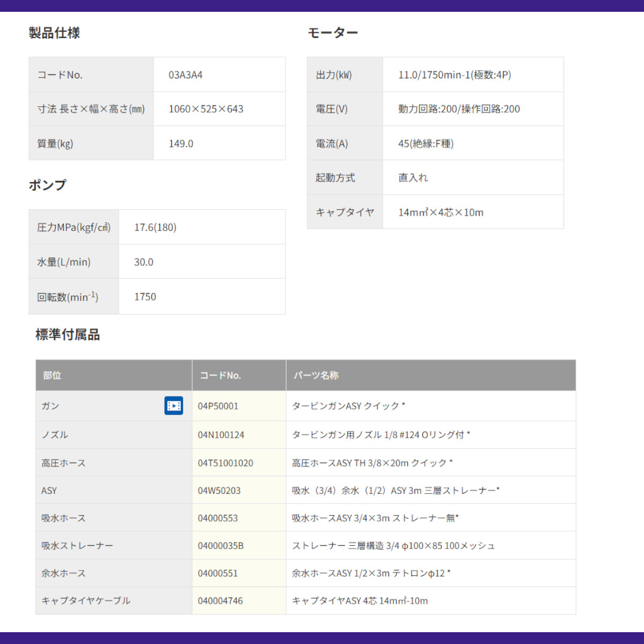Select dimensions value 1060×525×643

coord(206,109)
